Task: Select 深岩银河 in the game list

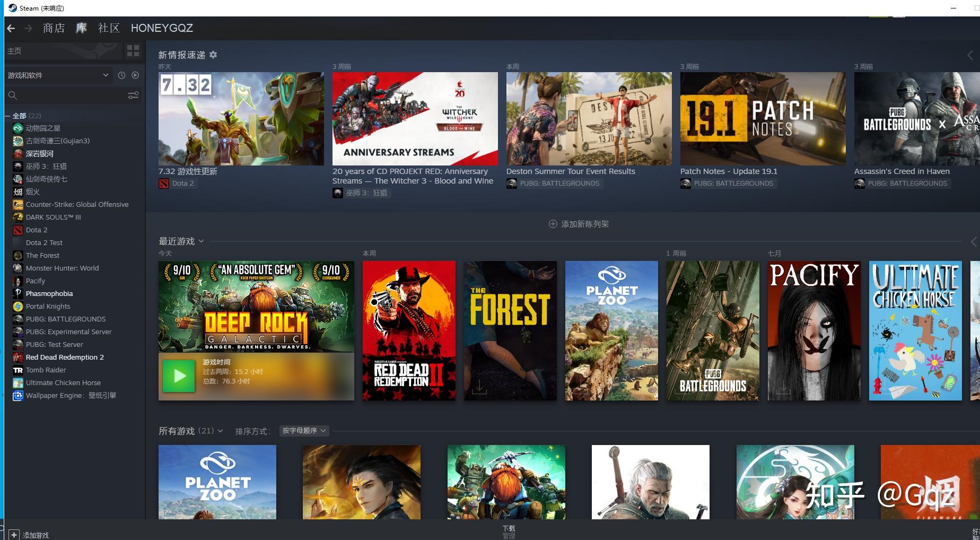Action: pyautogui.click(x=40, y=153)
